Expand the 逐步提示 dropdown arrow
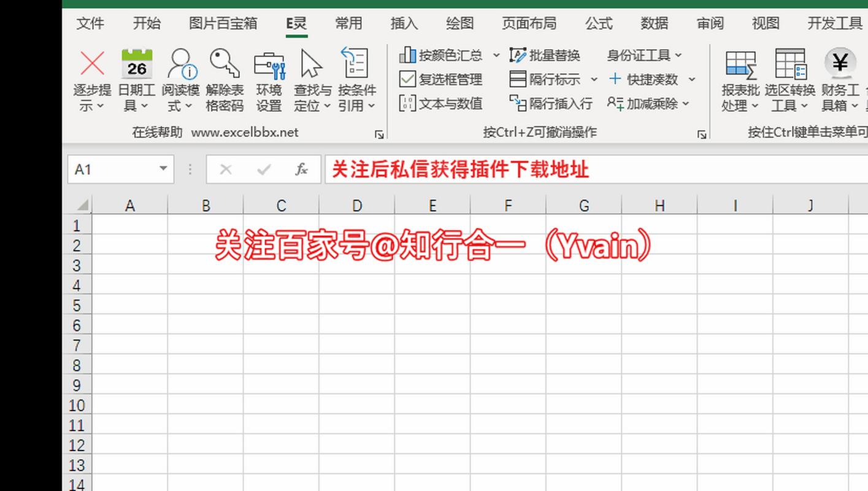Screen dimensions: 868x491 (x=101, y=106)
